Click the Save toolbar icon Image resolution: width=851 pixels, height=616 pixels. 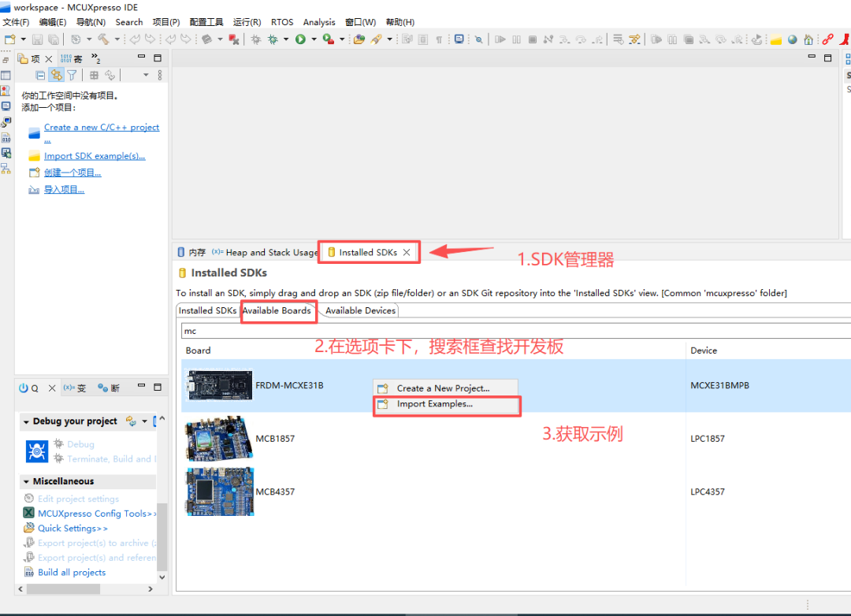click(38, 39)
